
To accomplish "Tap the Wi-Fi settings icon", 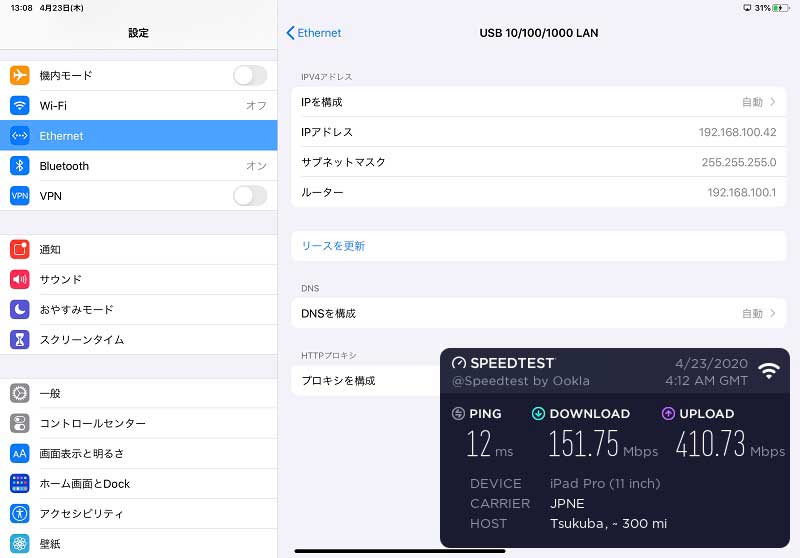I will click(x=19, y=106).
